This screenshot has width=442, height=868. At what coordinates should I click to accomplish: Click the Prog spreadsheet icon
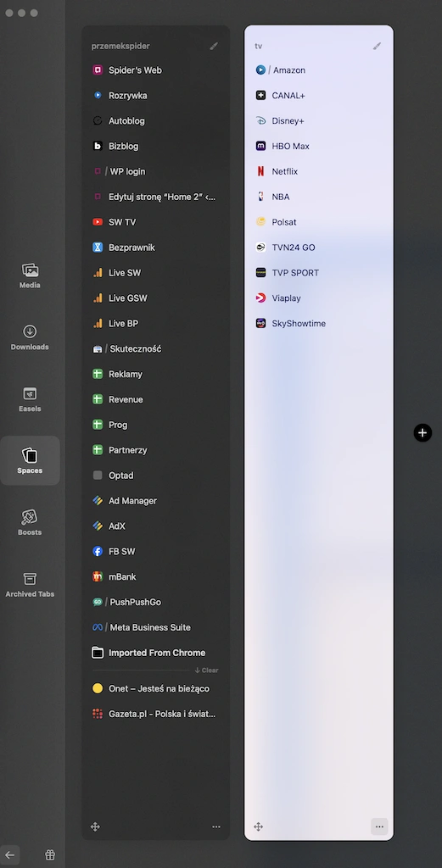click(x=98, y=425)
